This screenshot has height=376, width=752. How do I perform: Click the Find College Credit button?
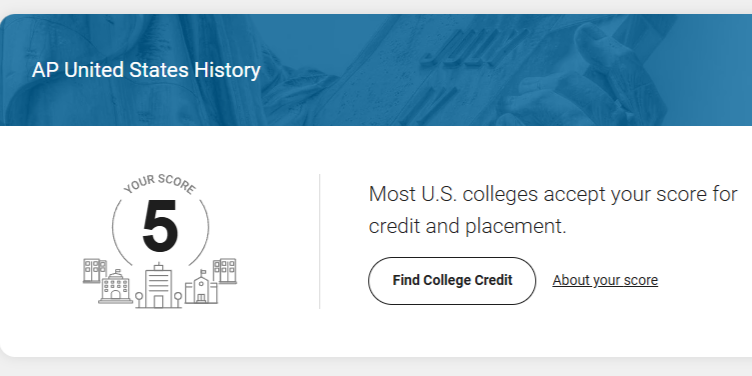click(x=452, y=281)
